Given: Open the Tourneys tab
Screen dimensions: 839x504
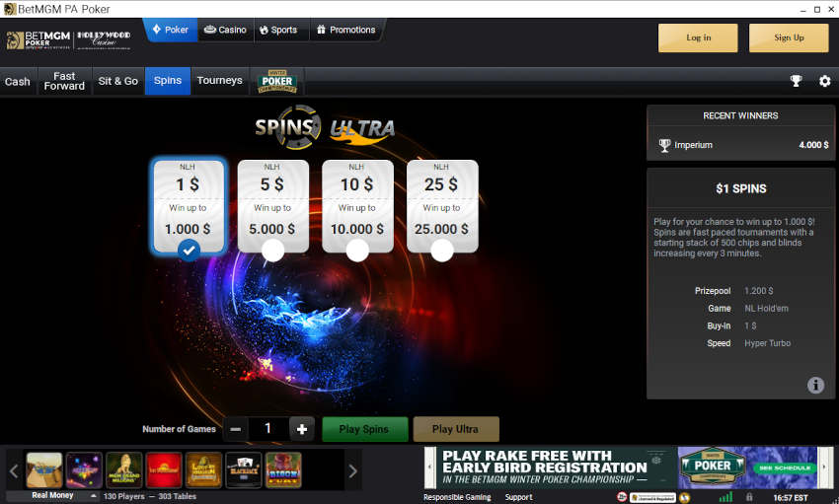Looking at the screenshot, I should [219, 81].
